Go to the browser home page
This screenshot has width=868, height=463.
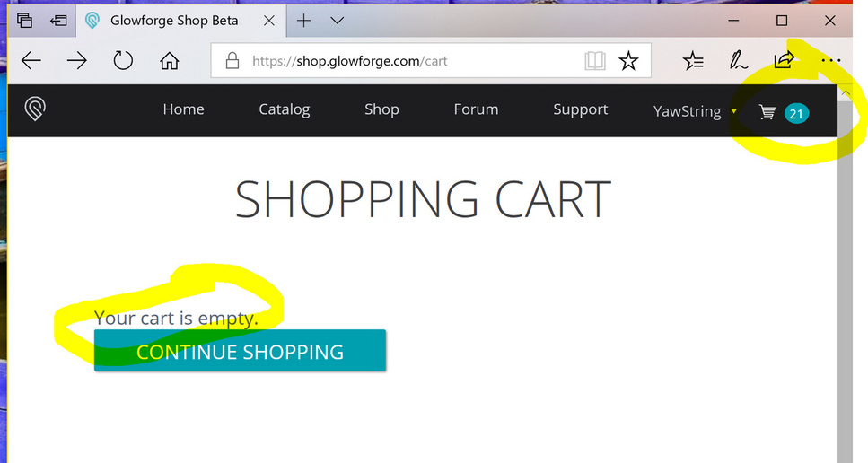pos(170,60)
